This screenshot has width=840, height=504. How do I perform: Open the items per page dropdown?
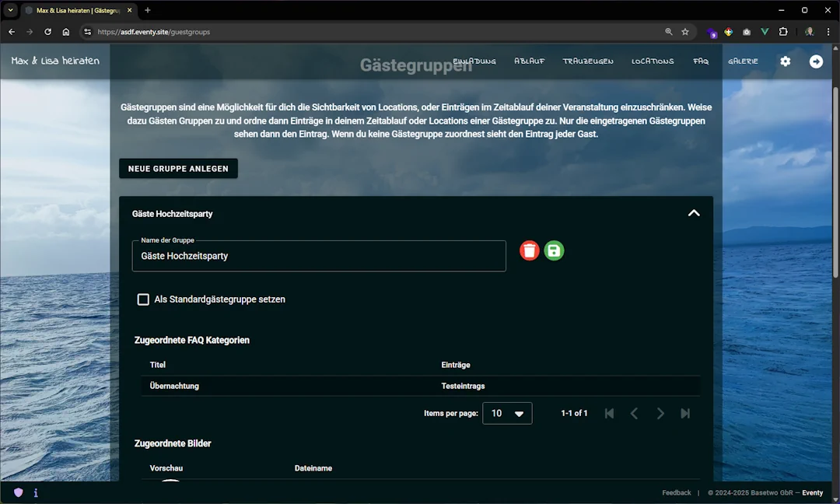coord(507,414)
